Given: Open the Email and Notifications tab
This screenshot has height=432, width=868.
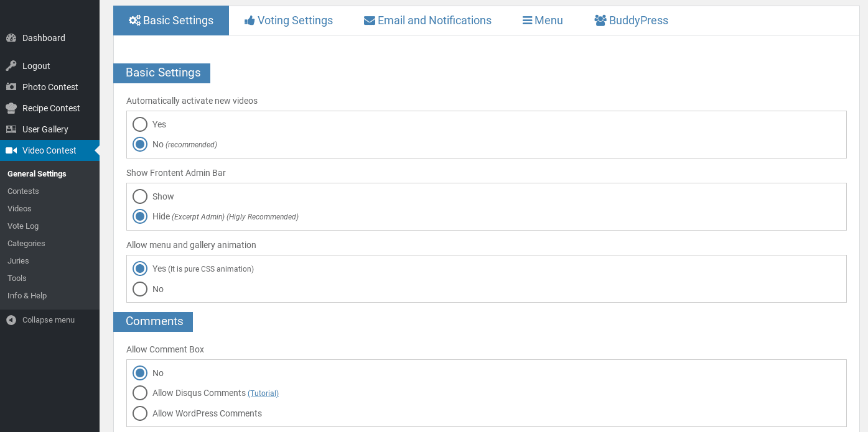Looking at the screenshot, I should (434, 20).
